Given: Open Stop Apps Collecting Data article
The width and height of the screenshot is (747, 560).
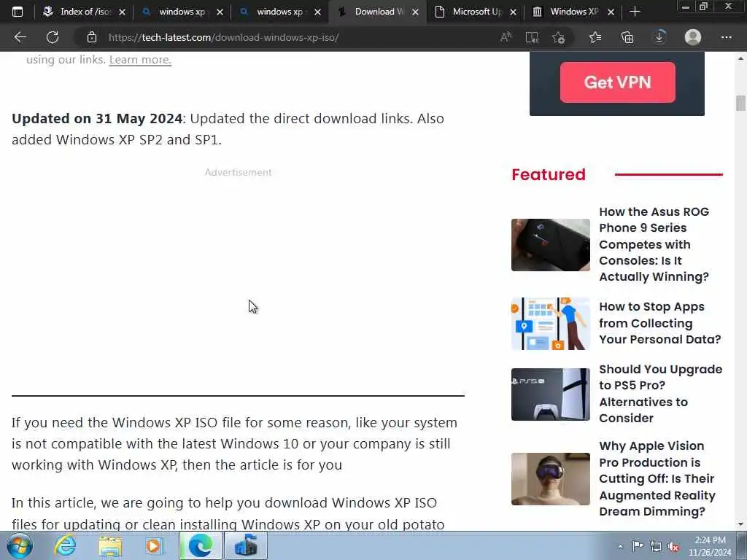Looking at the screenshot, I should [x=659, y=323].
